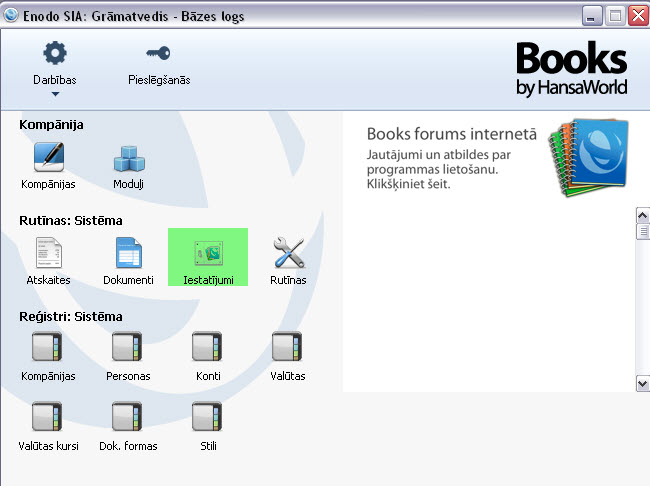Maximize the Bāzes logs window

tap(615, 16)
